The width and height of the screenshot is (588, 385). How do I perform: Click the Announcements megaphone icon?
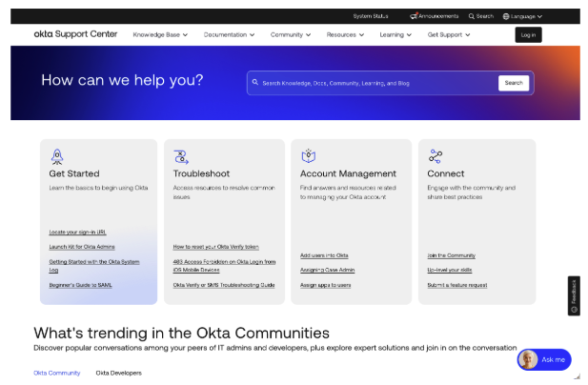point(414,16)
